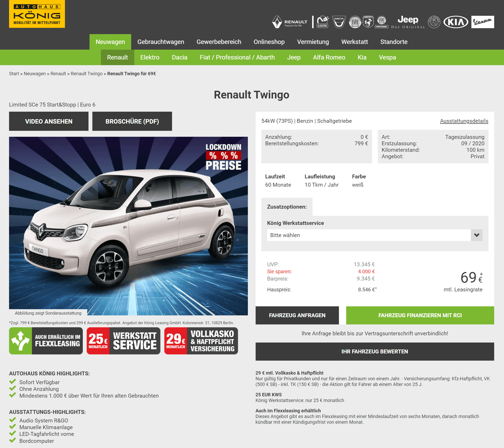Click the Renault breadcrumb link
Viewport: 504px width, 448px height.
58,74
